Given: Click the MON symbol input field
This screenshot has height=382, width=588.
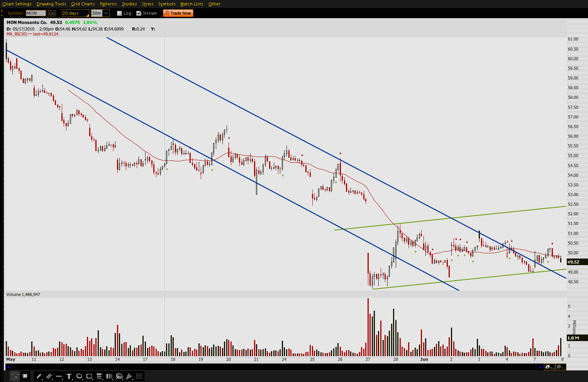Looking at the screenshot, I should 36,13.
